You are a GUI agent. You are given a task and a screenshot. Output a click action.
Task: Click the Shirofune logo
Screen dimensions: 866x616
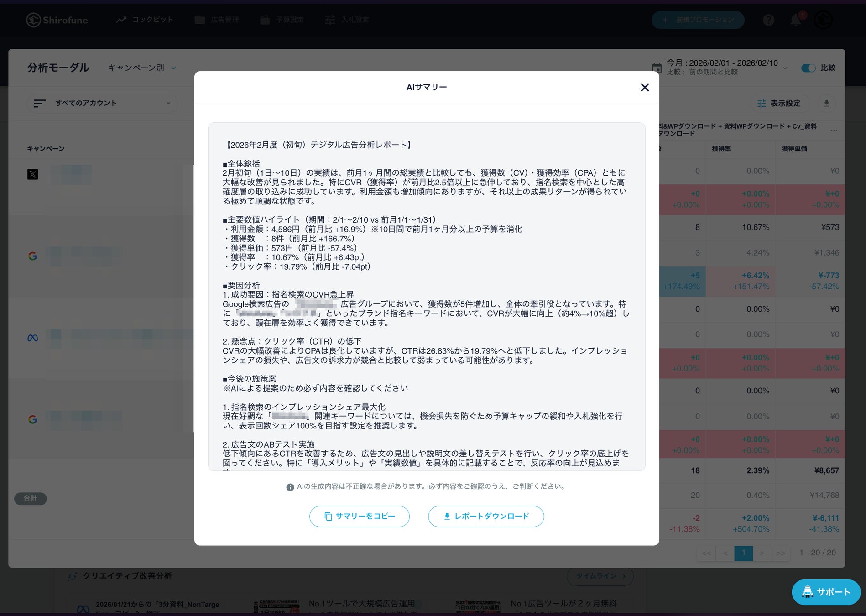point(57,20)
